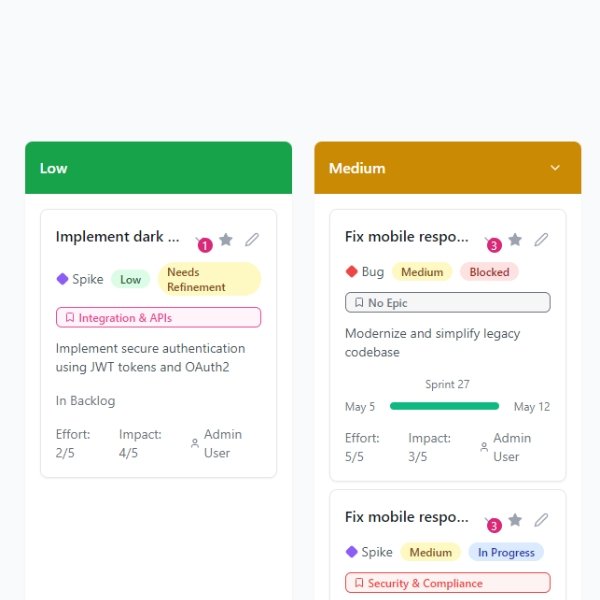The height and width of the screenshot is (600, 600).
Task: Favorite the Spike Fix mobile respo card
Action: point(515,520)
